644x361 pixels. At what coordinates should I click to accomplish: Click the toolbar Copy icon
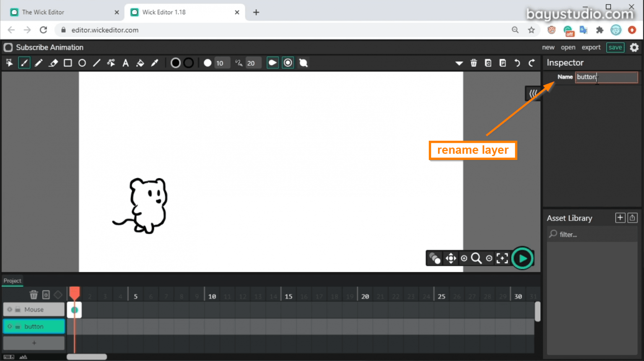click(488, 63)
